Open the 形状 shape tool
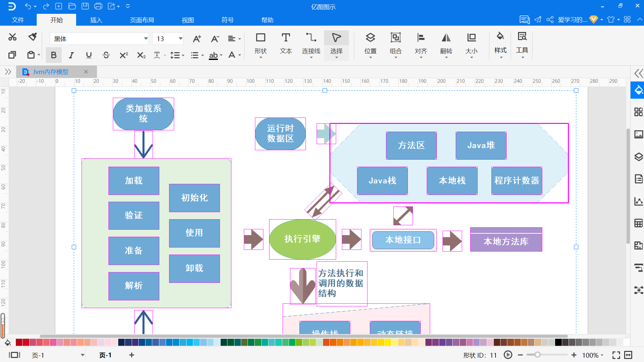Image resolution: width=644 pixels, height=362 pixels. pos(260,44)
